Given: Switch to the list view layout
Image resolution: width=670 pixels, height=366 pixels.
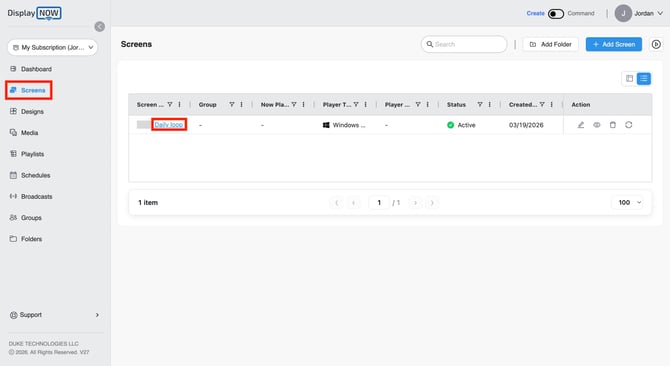Looking at the screenshot, I should 644,79.
